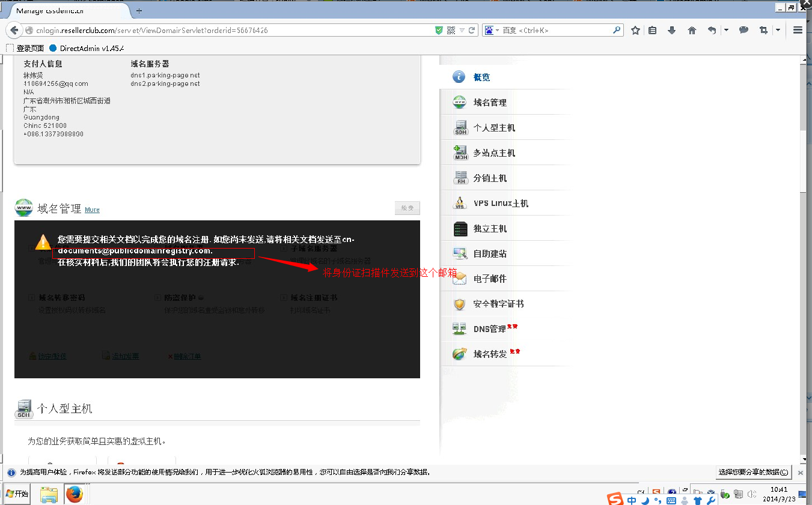Open the Firefox taskbar icon
This screenshot has width=812, height=505.
pyautogui.click(x=75, y=494)
